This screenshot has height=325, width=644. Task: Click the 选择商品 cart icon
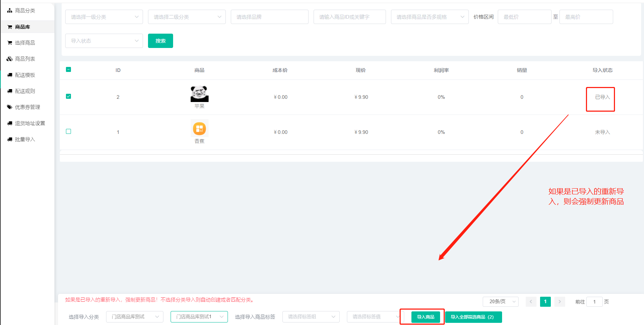(10, 43)
